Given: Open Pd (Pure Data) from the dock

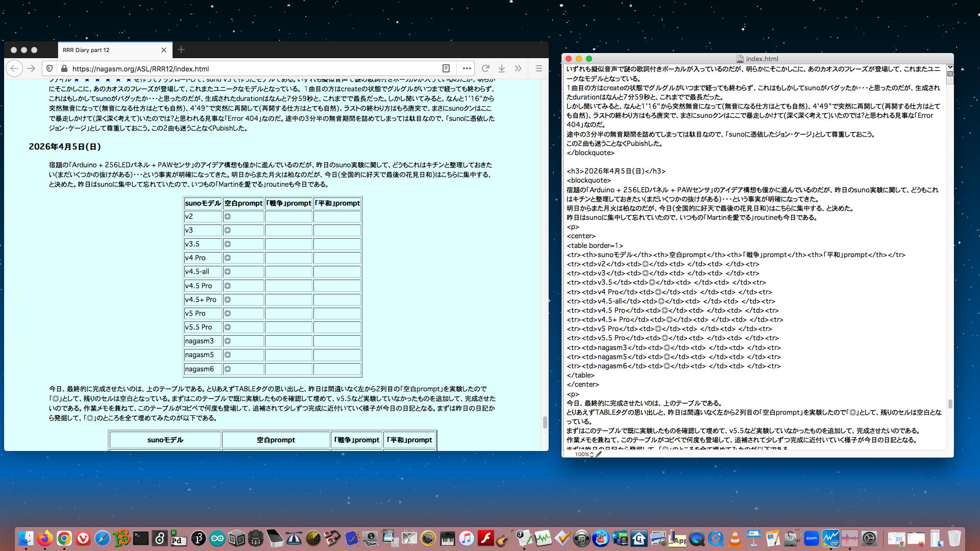Looking at the screenshot, I should coord(178,538).
